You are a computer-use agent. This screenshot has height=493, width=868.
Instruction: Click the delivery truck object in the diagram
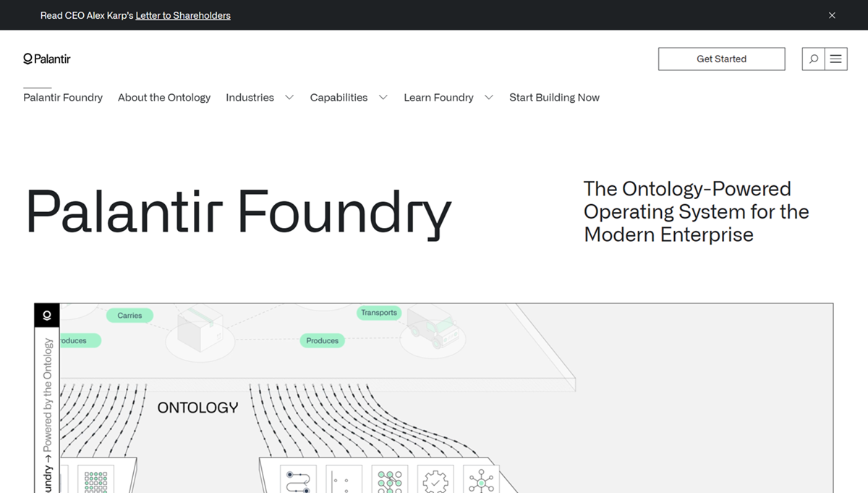click(433, 326)
